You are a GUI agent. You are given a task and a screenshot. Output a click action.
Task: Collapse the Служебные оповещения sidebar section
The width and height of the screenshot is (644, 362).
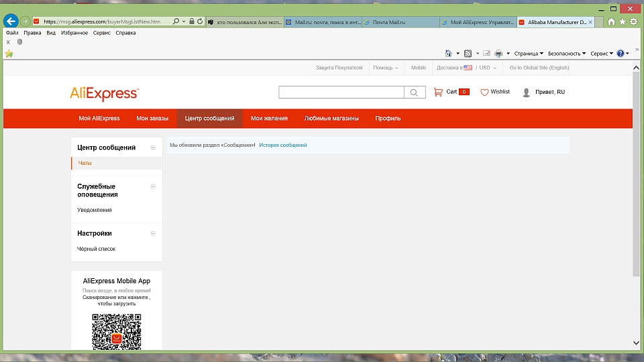coord(153,187)
